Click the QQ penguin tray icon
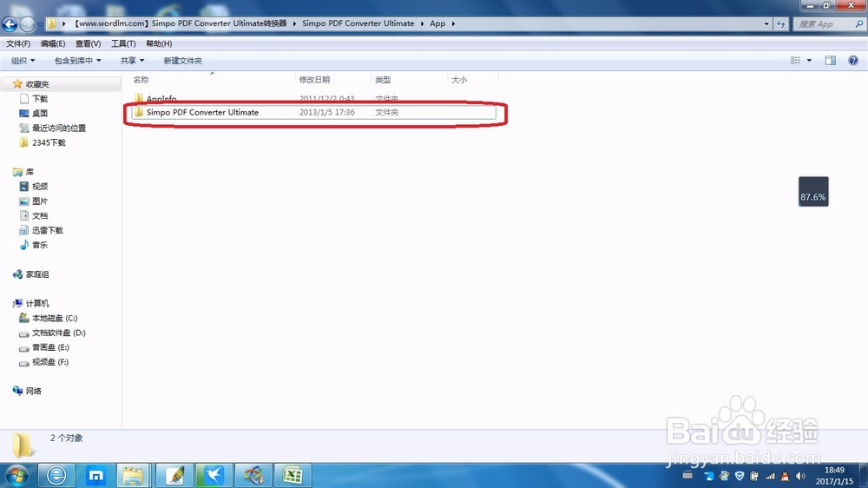This screenshot has width=868, height=488. pos(785,476)
